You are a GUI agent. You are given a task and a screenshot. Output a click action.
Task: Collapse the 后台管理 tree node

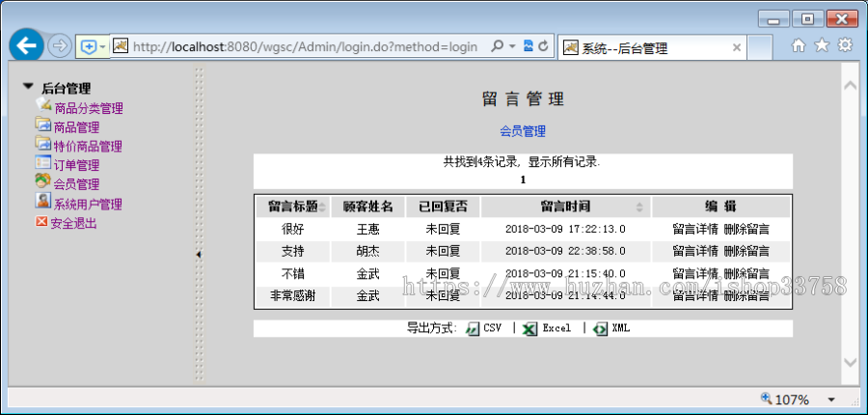pos(28,87)
